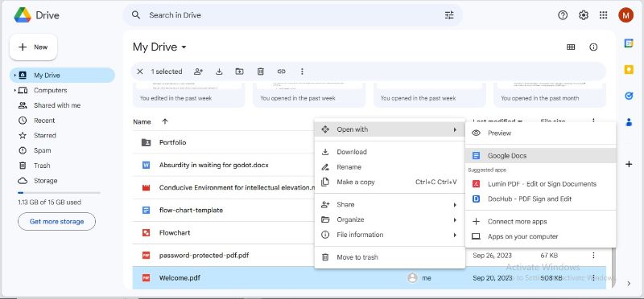Click the Download toolbar icon
644x299 pixels.
(219, 72)
